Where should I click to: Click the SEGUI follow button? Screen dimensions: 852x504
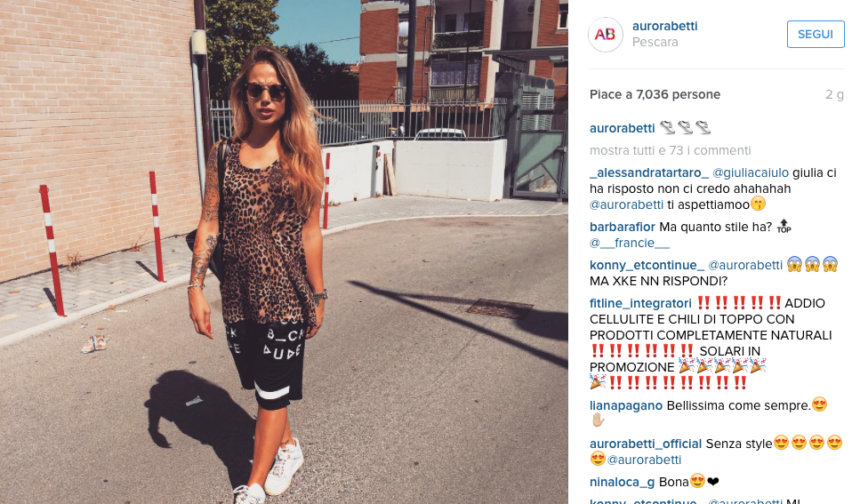click(x=815, y=34)
